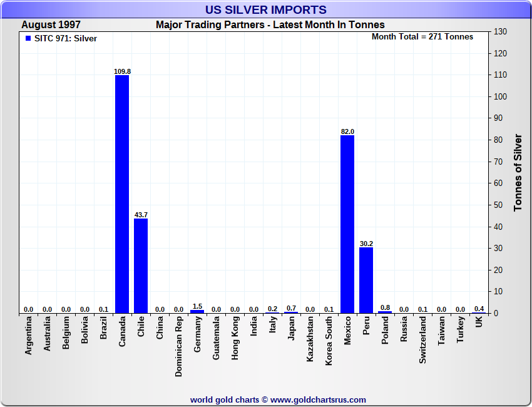Select the Month Total = 271 Tonnes text
The width and height of the screenshot is (532, 407).
tap(422, 37)
